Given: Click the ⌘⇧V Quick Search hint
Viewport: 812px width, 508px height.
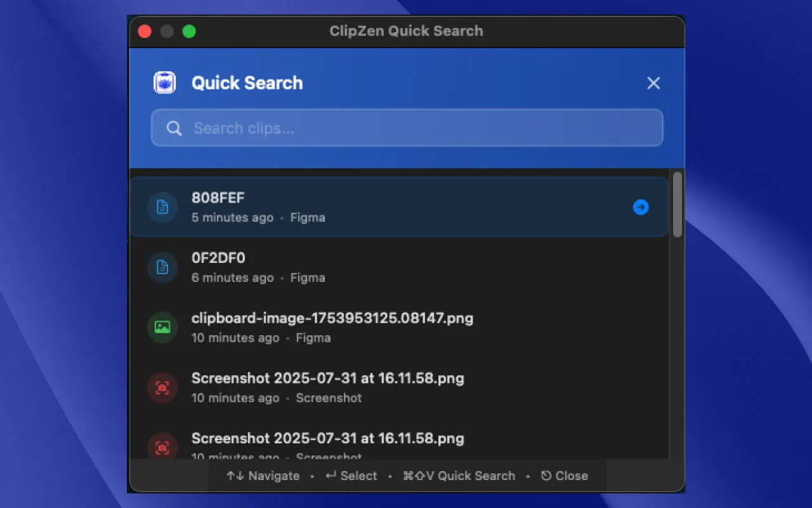Looking at the screenshot, I should click(x=459, y=476).
